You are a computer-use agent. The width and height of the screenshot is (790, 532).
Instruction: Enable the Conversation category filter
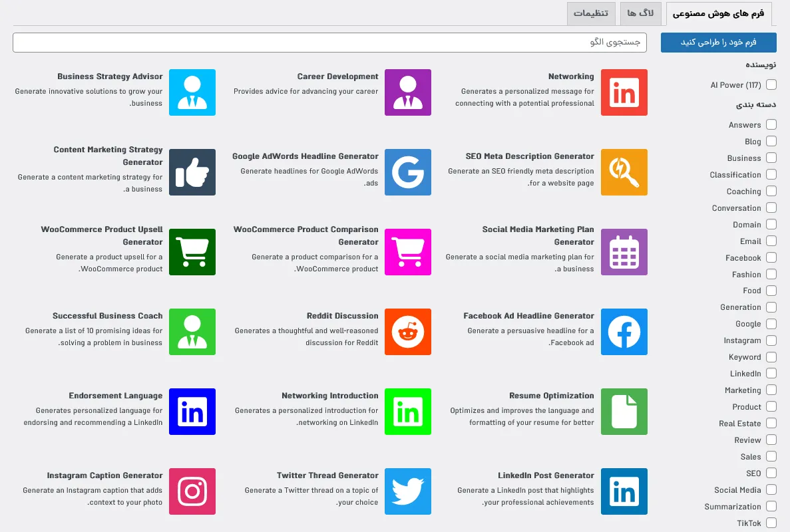click(x=771, y=207)
